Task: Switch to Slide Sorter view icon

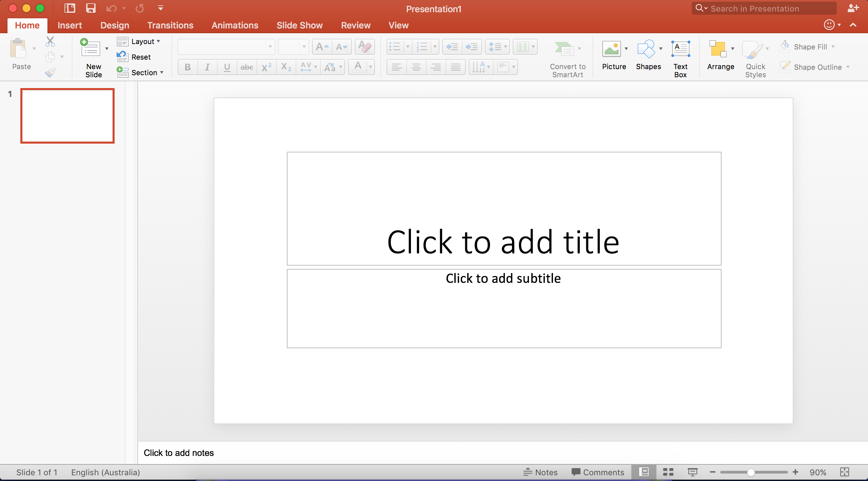Action: point(668,472)
